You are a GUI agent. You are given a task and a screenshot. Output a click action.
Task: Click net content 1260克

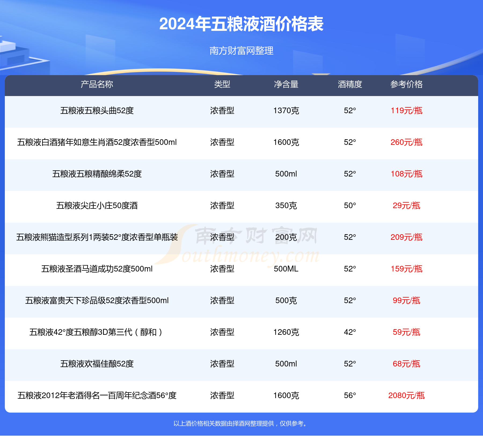[286, 332]
